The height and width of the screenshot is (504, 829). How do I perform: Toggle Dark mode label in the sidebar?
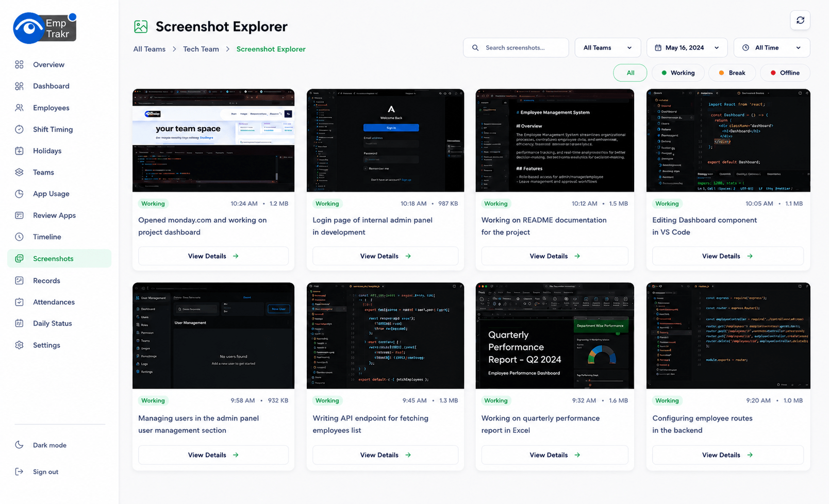pyautogui.click(x=49, y=445)
